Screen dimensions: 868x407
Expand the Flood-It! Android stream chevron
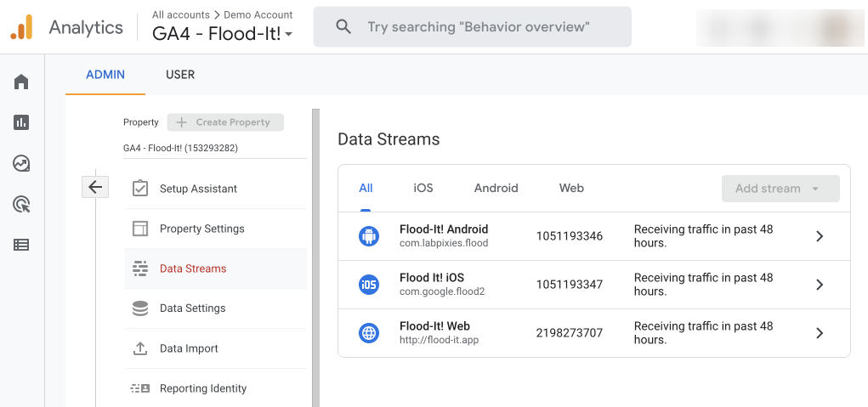(820, 236)
